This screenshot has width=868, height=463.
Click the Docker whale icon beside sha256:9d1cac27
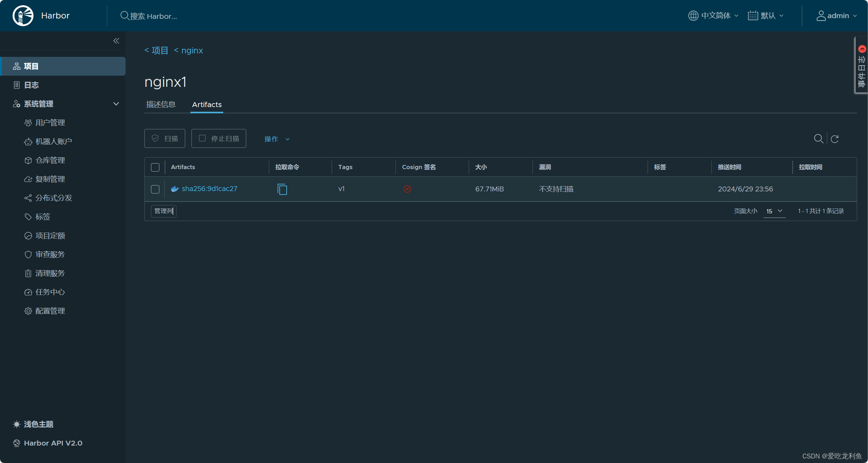click(x=175, y=189)
